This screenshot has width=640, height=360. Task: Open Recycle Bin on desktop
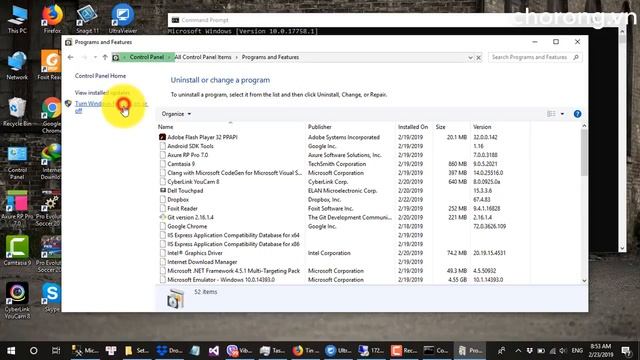click(17, 112)
